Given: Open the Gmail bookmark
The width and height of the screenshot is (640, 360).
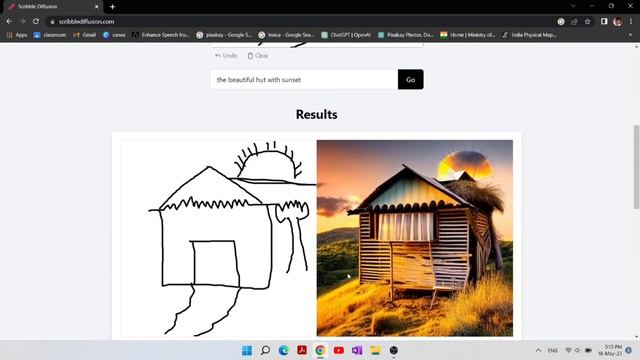Looking at the screenshot, I should pyautogui.click(x=84, y=35).
